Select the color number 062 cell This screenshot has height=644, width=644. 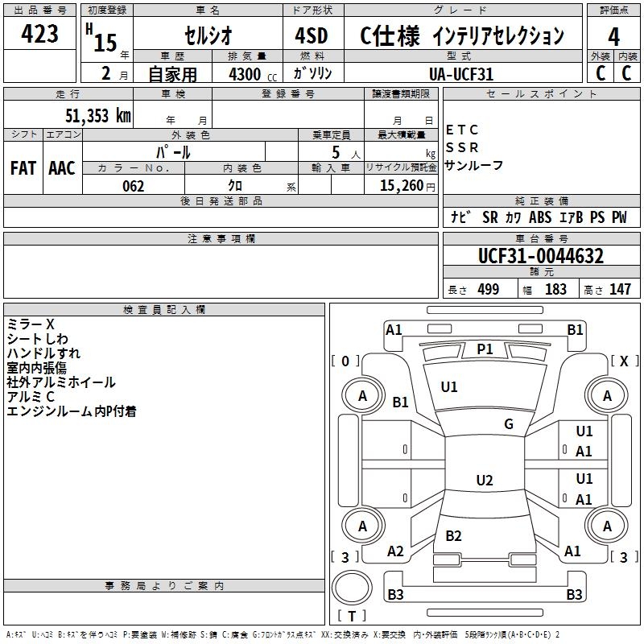[133, 186]
